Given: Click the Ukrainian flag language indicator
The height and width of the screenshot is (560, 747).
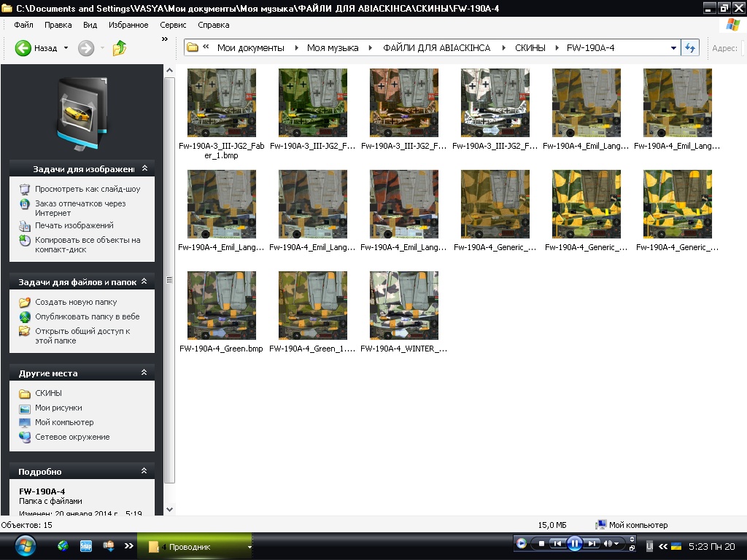Looking at the screenshot, I should [x=676, y=547].
